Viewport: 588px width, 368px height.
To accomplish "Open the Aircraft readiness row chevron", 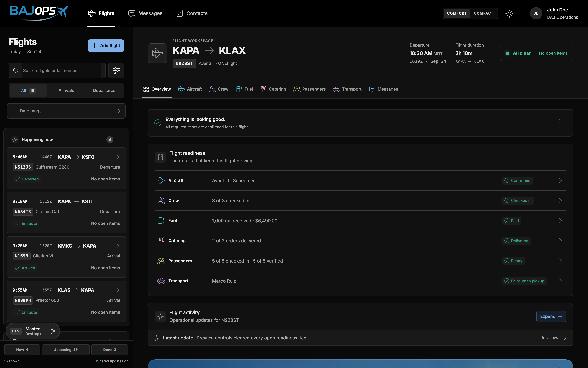I will [x=560, y=181].
